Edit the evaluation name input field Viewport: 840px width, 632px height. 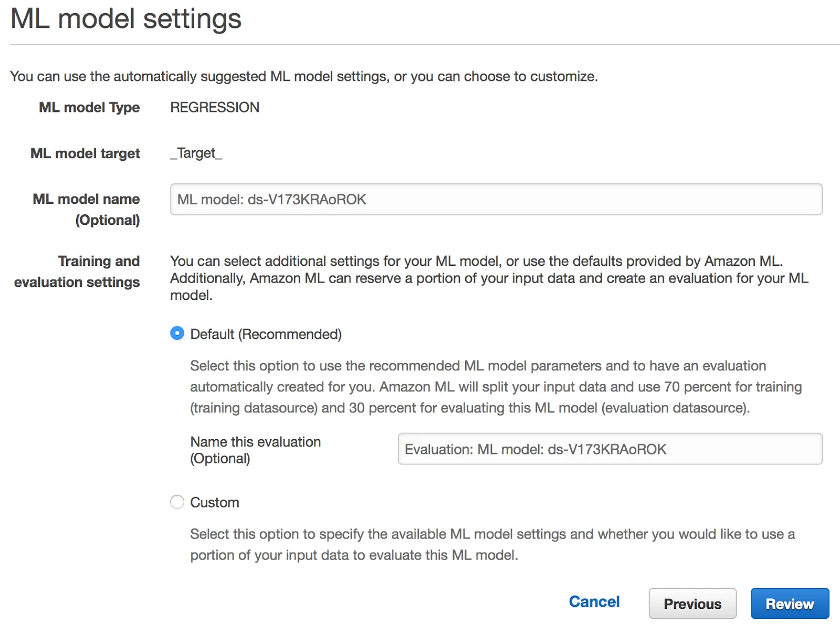[x=610, y=449]
